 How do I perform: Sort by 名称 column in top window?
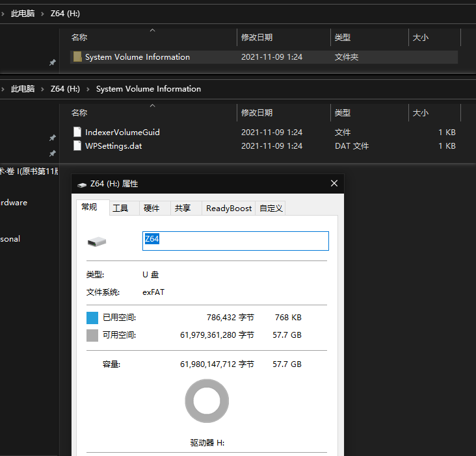(79, 38)
